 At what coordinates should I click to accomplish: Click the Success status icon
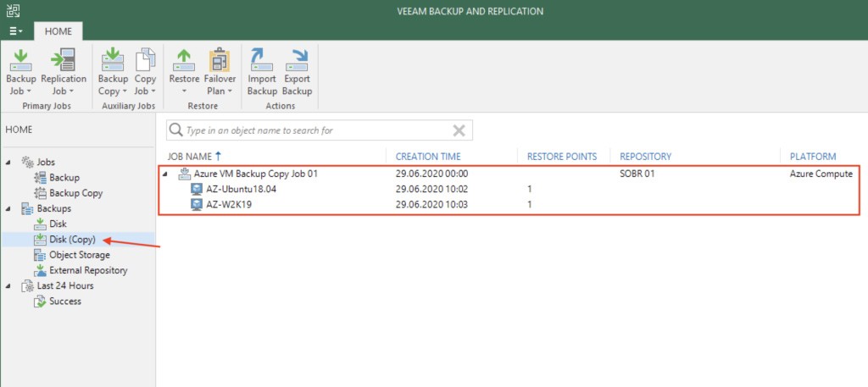click(40, 301)
